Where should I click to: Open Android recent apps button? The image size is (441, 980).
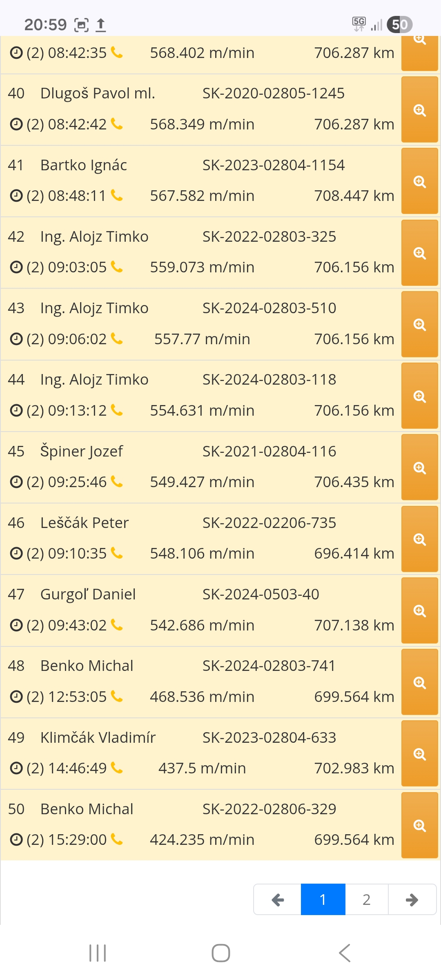coord(98,953)
